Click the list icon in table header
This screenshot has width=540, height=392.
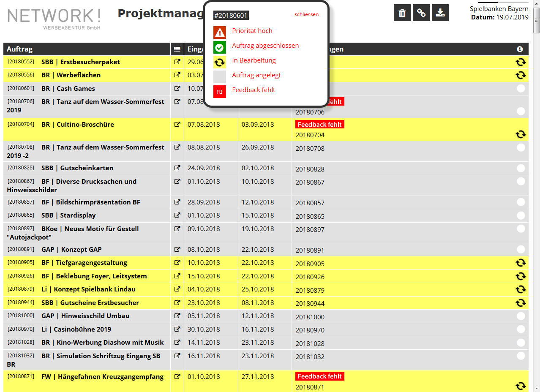pos(177,49)
